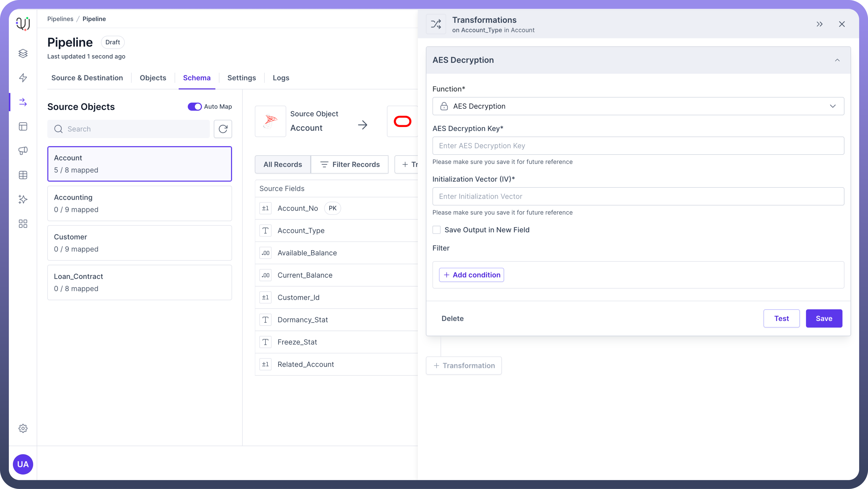Click the AES Decryption Key field

[638, 146]
